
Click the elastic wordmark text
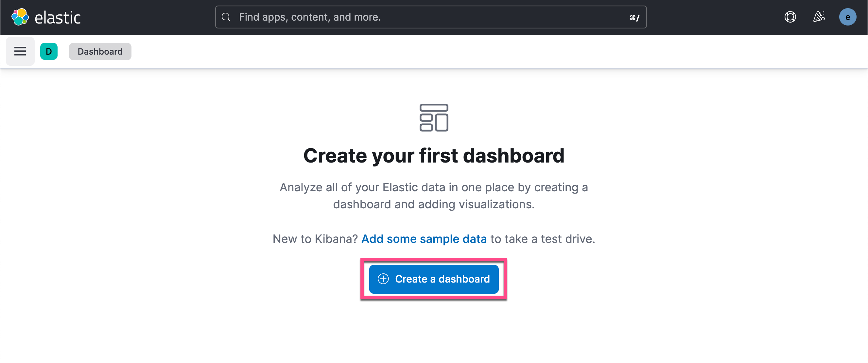coord(58,18)
